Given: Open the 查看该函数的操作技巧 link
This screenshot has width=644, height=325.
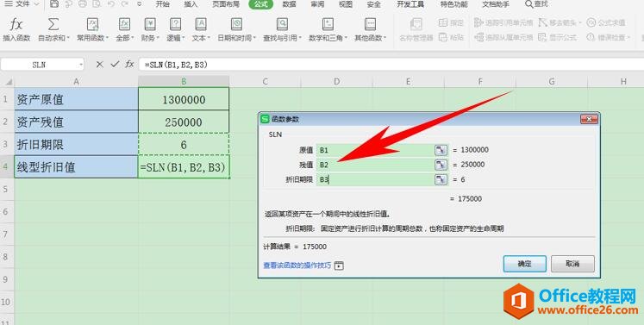Looking at the screenshot, I should coord(297,266).
